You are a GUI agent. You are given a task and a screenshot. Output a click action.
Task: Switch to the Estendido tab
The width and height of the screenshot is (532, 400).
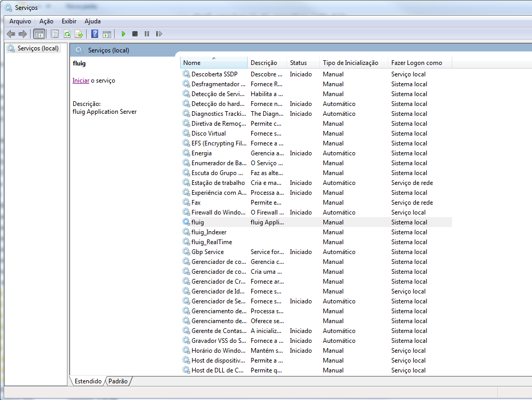(x=88, y=381)
